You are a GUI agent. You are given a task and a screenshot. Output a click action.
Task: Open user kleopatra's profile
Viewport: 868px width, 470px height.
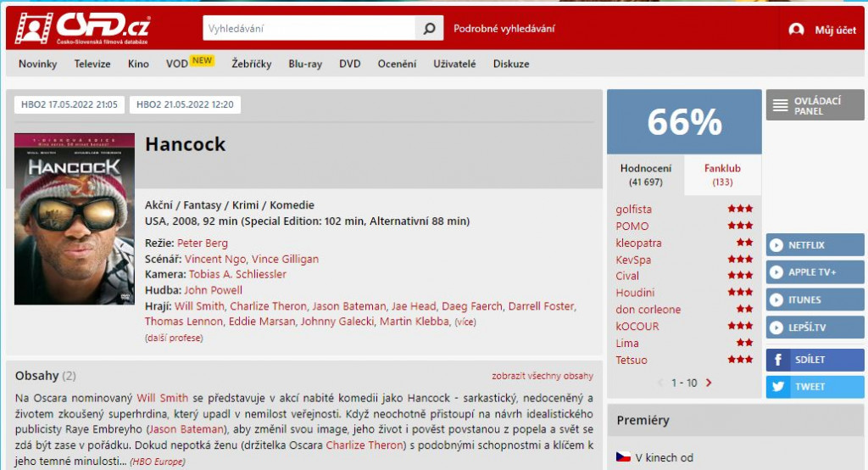point(638,243)
